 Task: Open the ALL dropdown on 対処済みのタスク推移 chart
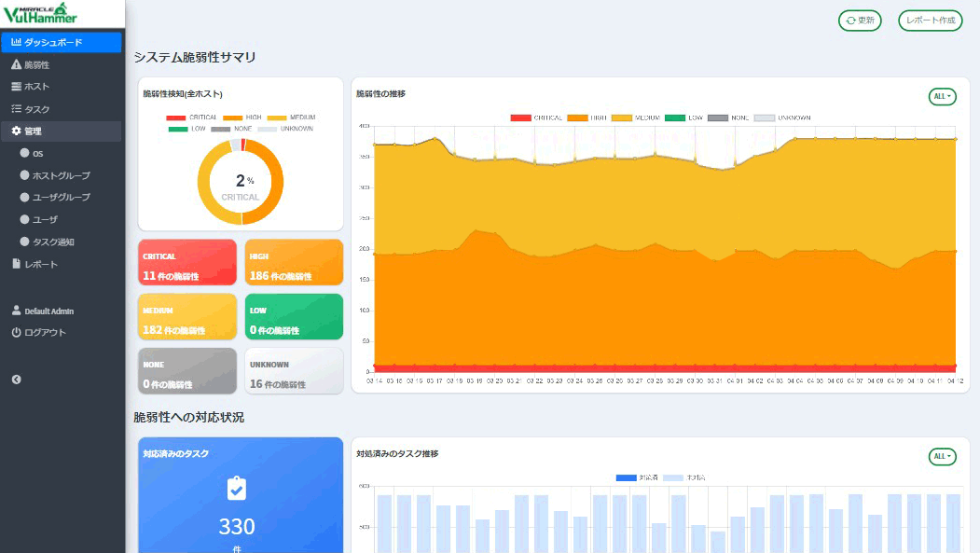click(942, 456)
